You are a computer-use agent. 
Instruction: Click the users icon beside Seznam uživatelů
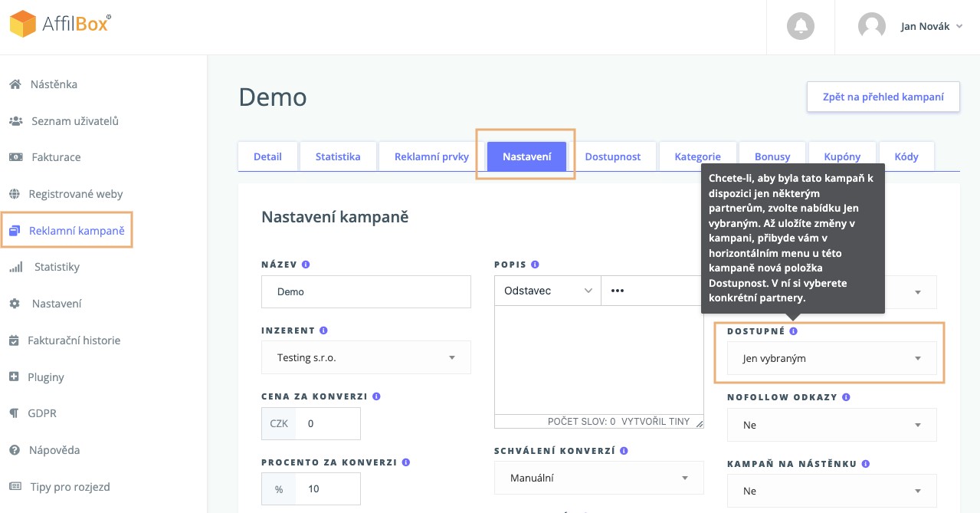15,121
